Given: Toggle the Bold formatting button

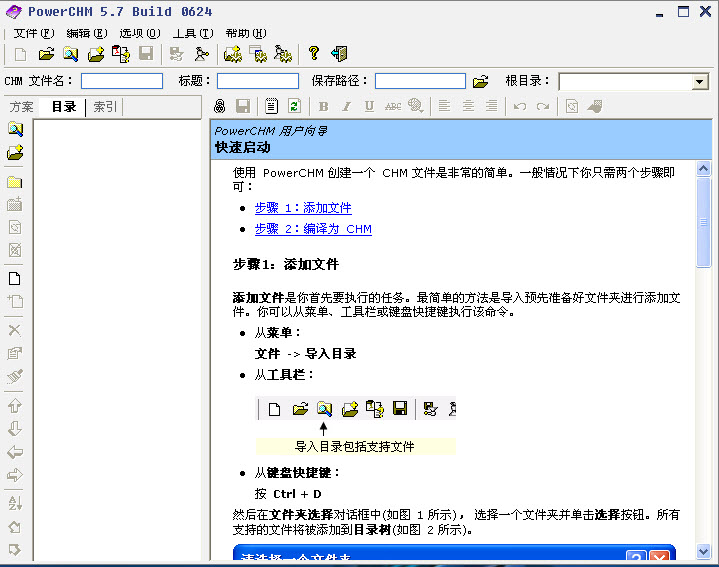Looking at the screenshot, I should 323,106.
